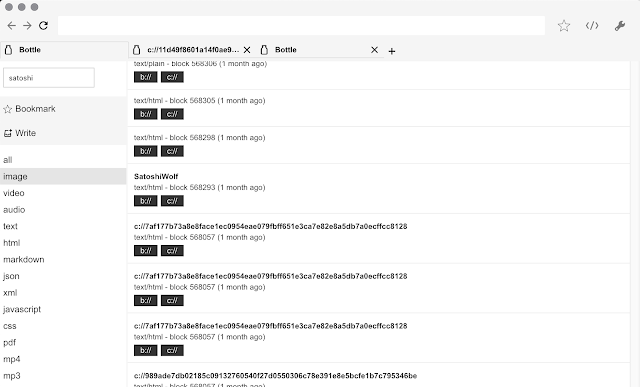Screen dimensions: 640x387
Task: Select the 'json' filter
Action: [63, 276]
